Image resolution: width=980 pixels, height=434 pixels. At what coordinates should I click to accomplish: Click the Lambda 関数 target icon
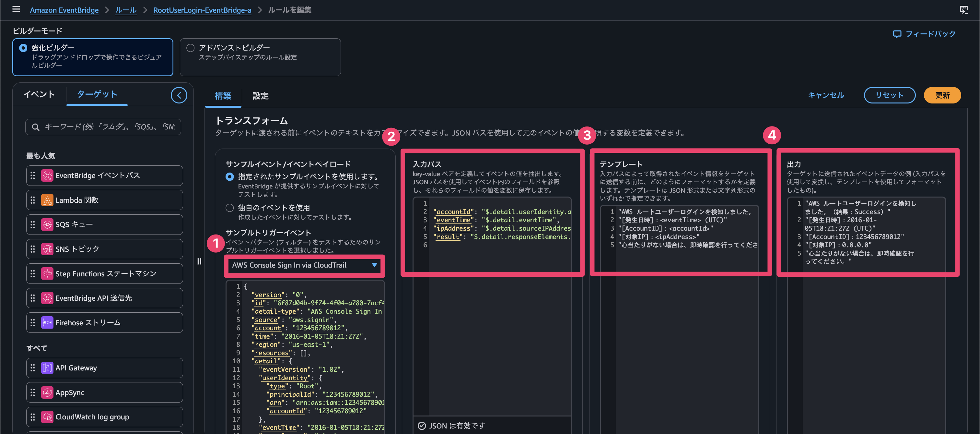(x=47, y=200)
